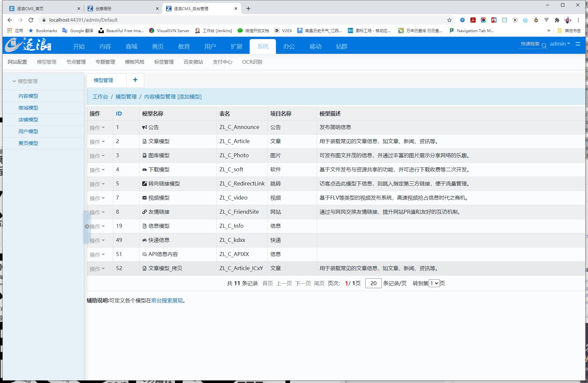Click the film icon beside 视频模型

pos(144,198)
